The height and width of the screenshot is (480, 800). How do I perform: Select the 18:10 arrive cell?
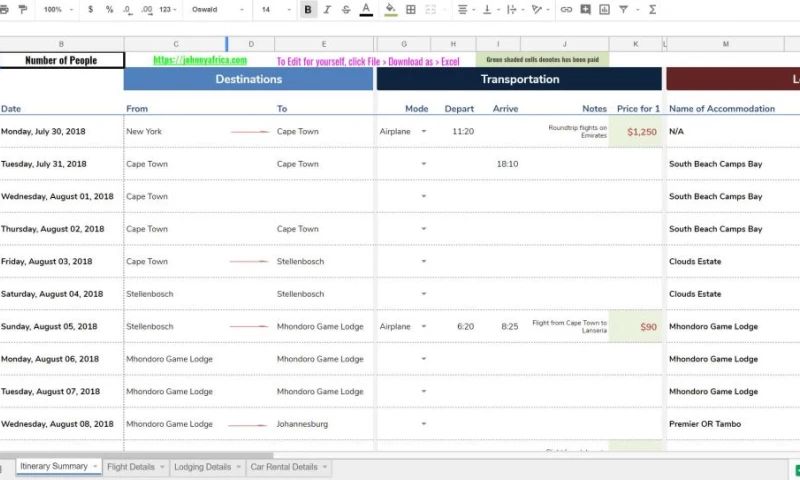point(498,164)
